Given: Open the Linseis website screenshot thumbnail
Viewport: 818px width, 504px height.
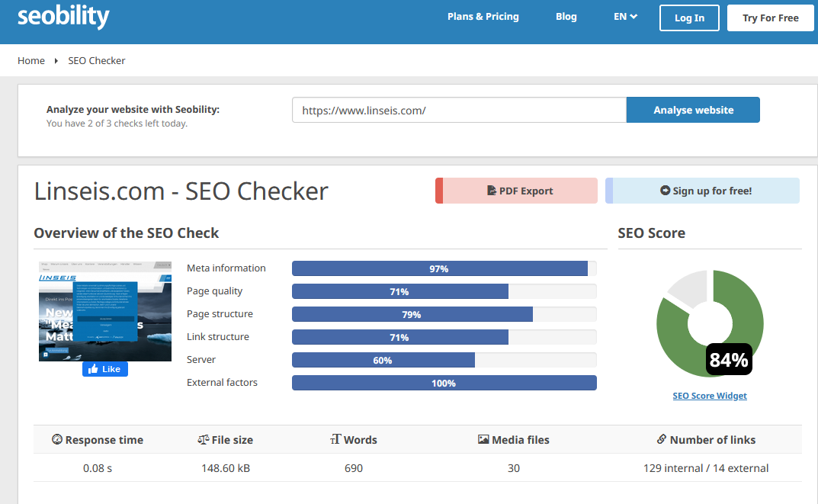Looking at the screenshot, I should pos(105,312).
